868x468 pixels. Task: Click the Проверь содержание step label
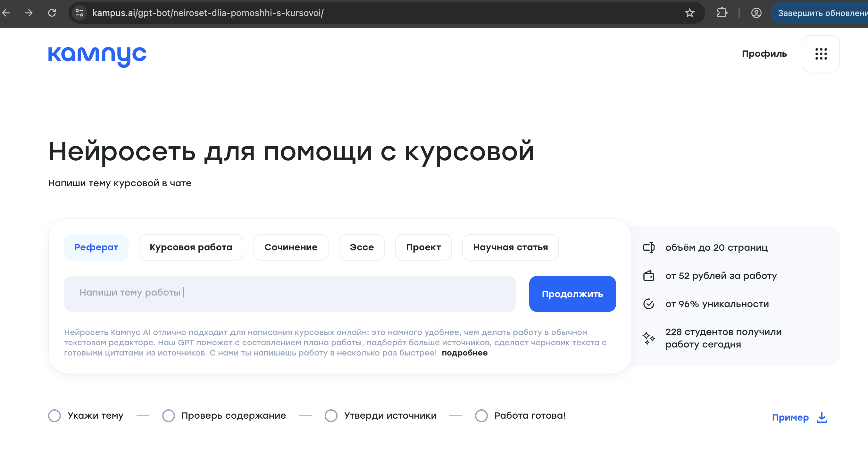234,416
